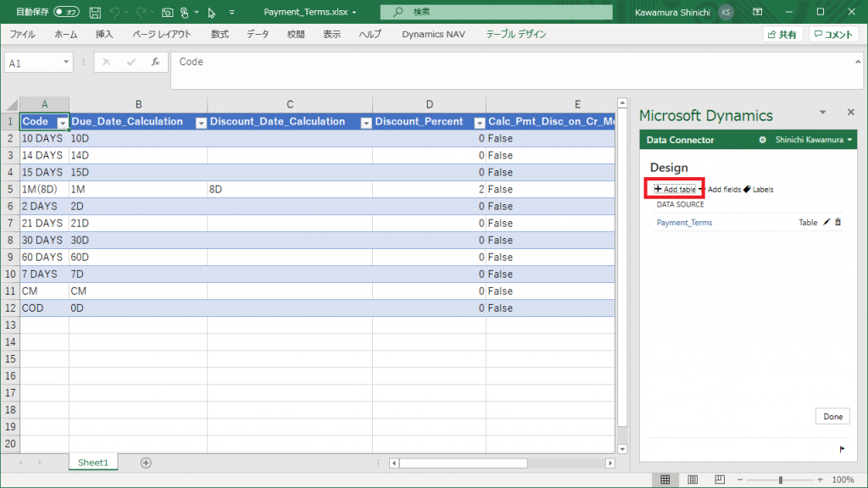Open the Due_Date_Calculation filter dropdown

coord(201,123)
